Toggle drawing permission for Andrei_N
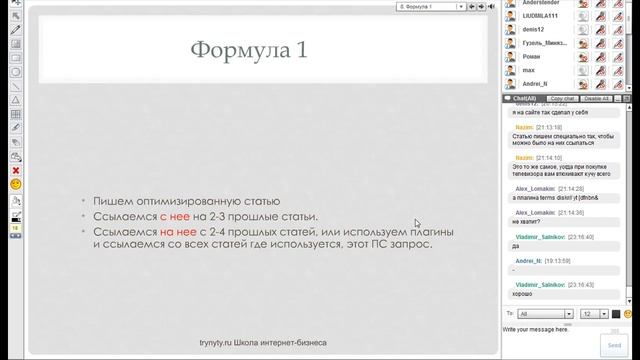 click(618, 84)
